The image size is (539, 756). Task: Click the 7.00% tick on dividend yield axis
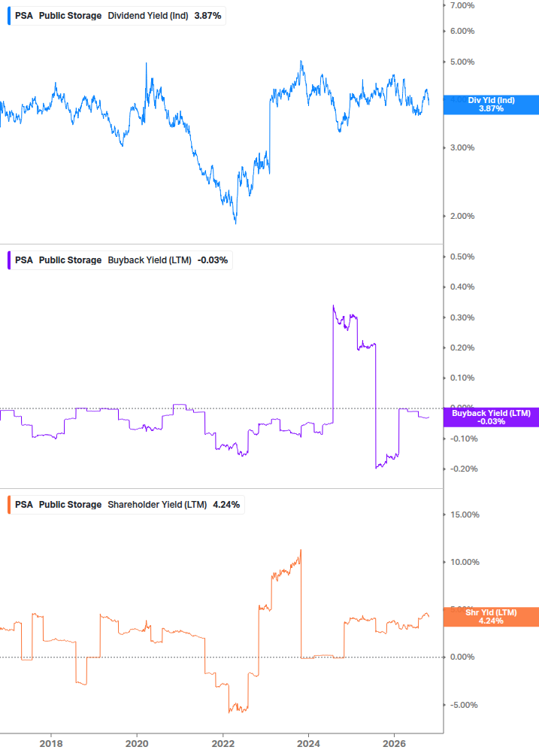click(462, 6)
